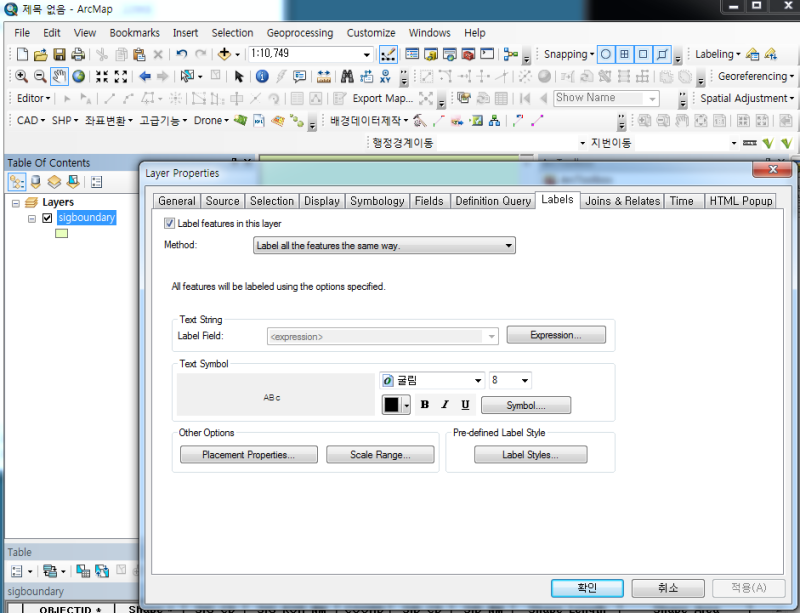
Task: Toggle Vertex Snapping button
Action: point(643,54)
